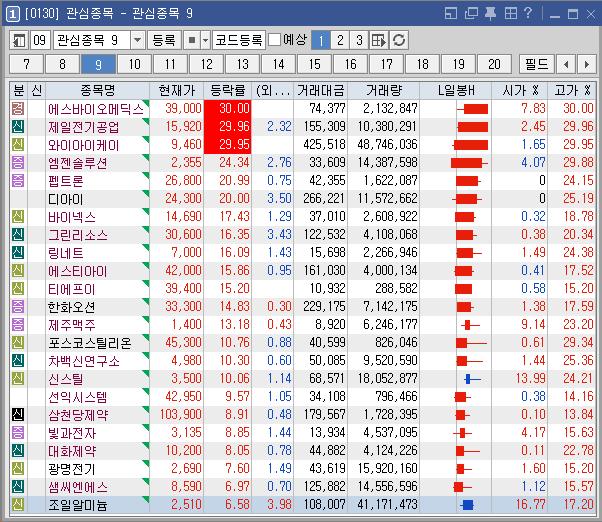Select the stock name 대화제약
602x522 pixels.
tap(71, 451)
